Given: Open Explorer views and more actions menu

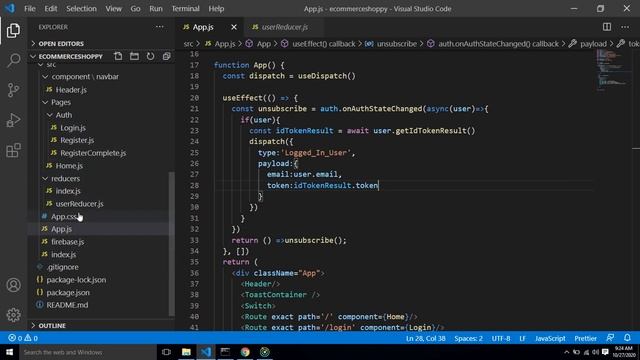Looking at the screenshot, I should (160, 27).
